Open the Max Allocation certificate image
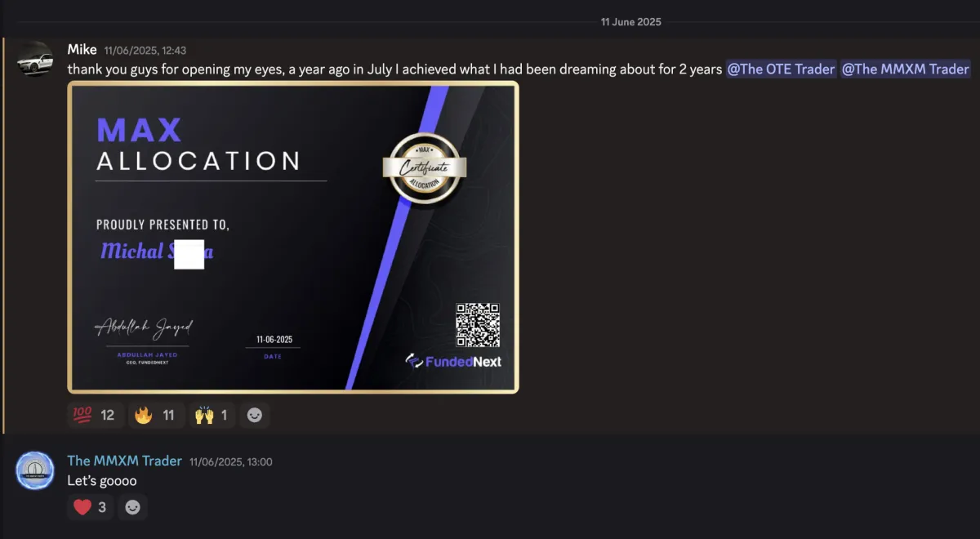Viewport: 980px width, 539px height. pos(293,237)
